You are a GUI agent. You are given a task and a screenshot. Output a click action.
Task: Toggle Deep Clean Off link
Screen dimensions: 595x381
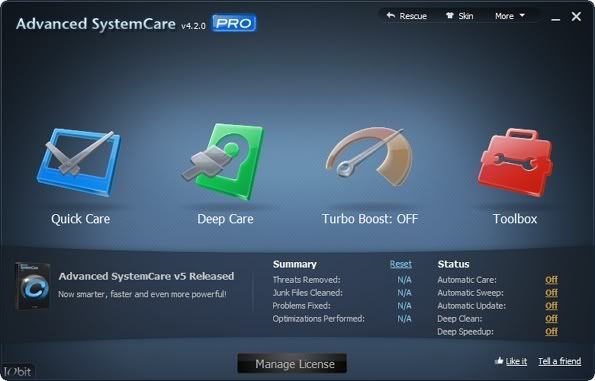coord(551,319)
